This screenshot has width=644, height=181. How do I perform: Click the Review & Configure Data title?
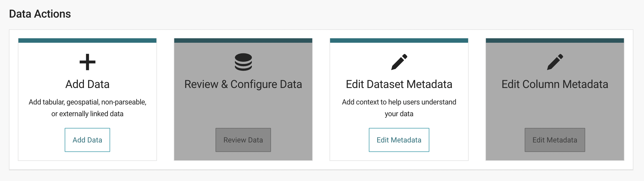pos(243,84)
